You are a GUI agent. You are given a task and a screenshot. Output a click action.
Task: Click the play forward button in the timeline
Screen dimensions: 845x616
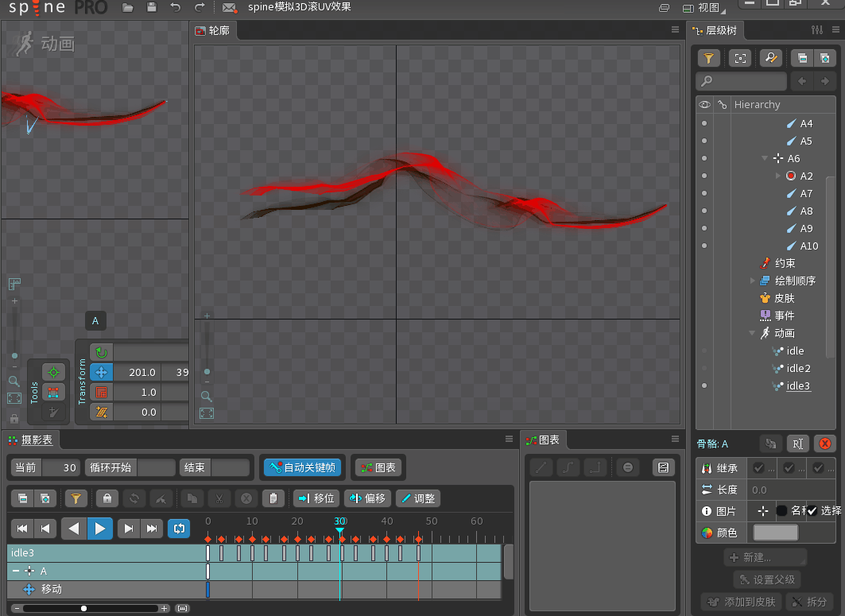pos(100,528)
